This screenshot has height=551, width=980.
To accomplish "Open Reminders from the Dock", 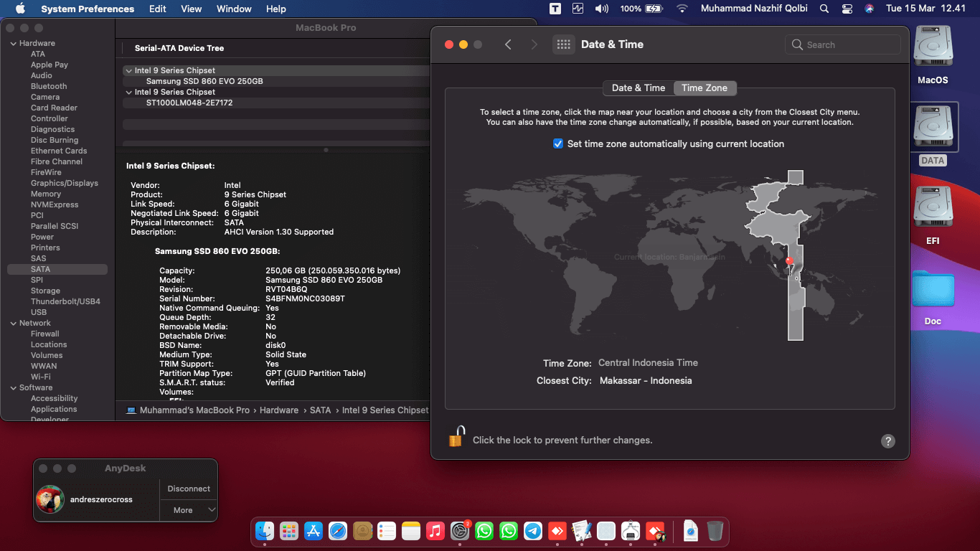I will point(387,531).
